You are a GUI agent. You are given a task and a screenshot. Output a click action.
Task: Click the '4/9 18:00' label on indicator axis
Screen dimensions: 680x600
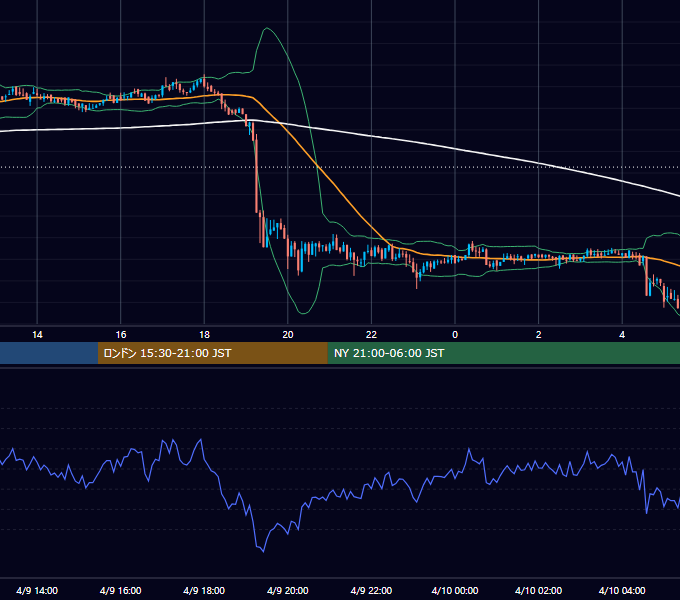pyautogui.click(x=204, y=590)
